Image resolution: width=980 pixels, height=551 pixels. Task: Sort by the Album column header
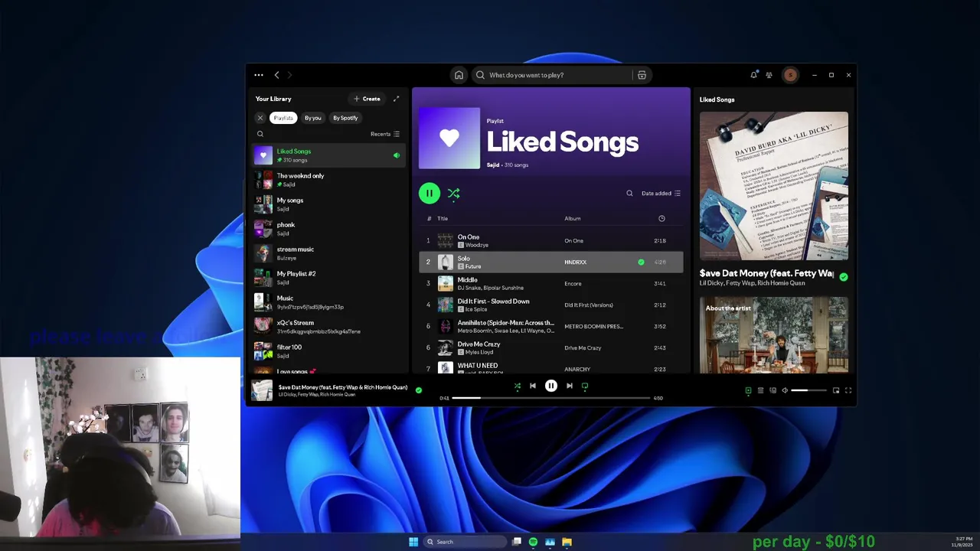click(x=573, y=219)
